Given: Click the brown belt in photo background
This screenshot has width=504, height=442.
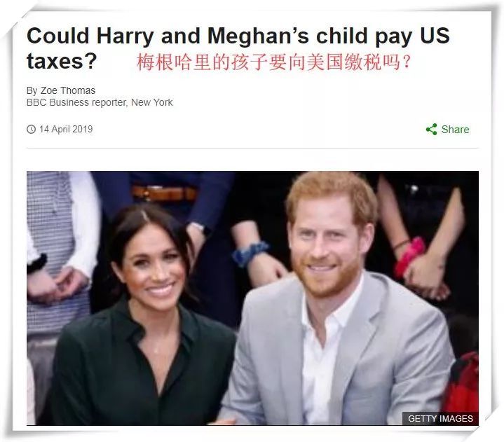Looking at the screenshot, I should click(x=164, y=194).
